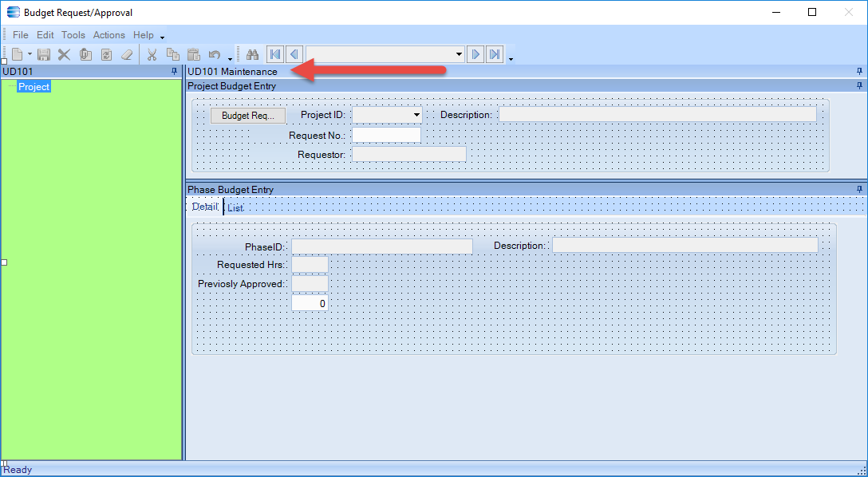The height and width of the screenshot is (477, 868).
Task: Click the Requestor field
Action: 409,155
